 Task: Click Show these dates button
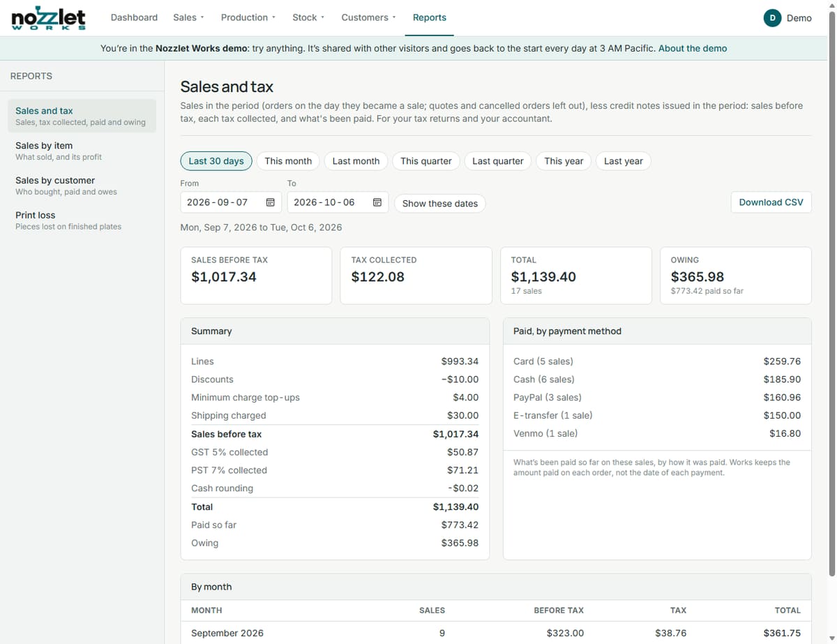tap(440, 204)
